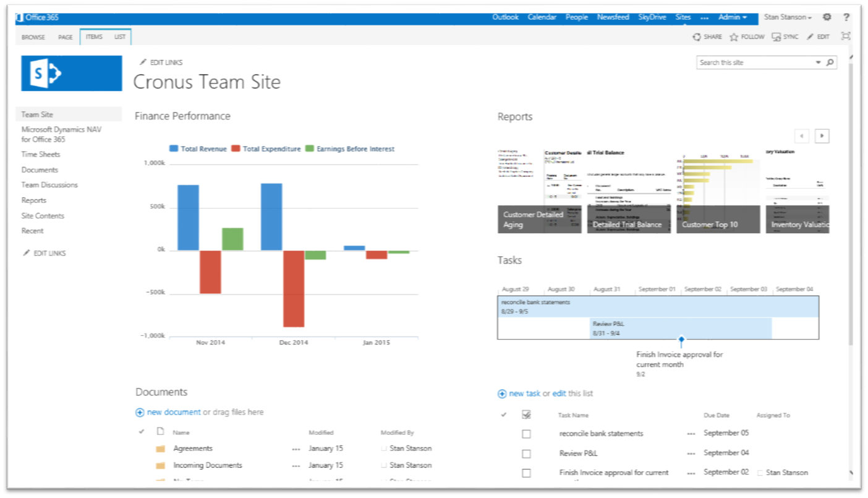Viewport: 868px width, 498px height.
Task: Open Sites from top navigation
Action: click(683, 17)
